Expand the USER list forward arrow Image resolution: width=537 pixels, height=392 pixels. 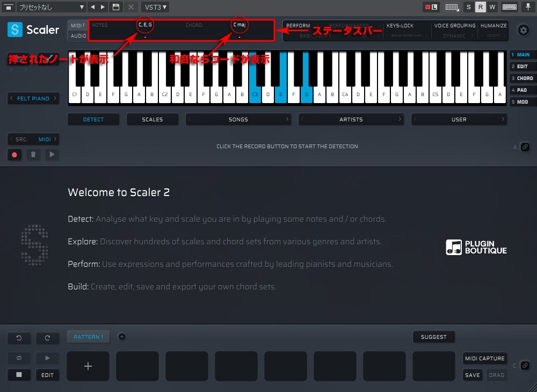(503, 119)
